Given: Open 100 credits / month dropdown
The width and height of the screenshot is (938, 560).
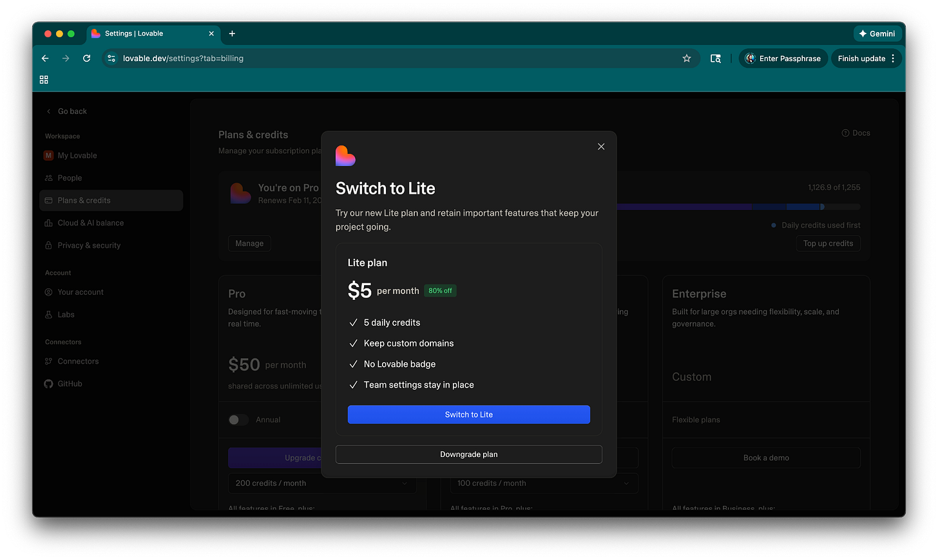Looking at the screenshot, I should (544, 483).
